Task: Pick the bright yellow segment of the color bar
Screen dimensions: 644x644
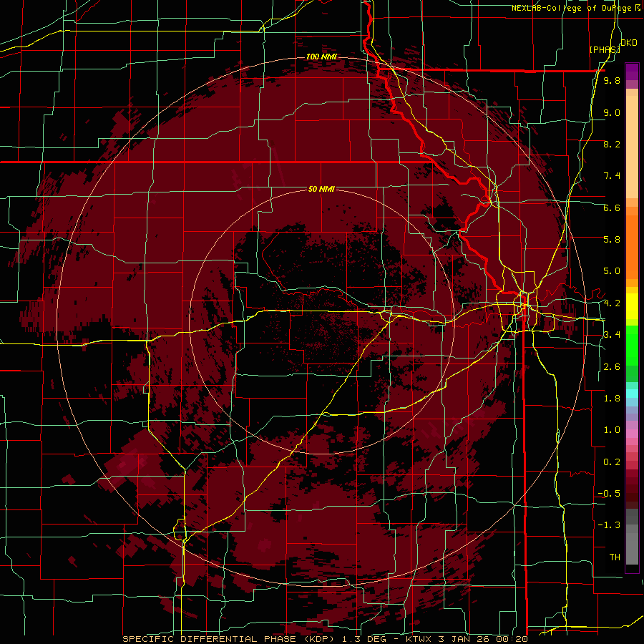Action: click(x=632, y=306)
